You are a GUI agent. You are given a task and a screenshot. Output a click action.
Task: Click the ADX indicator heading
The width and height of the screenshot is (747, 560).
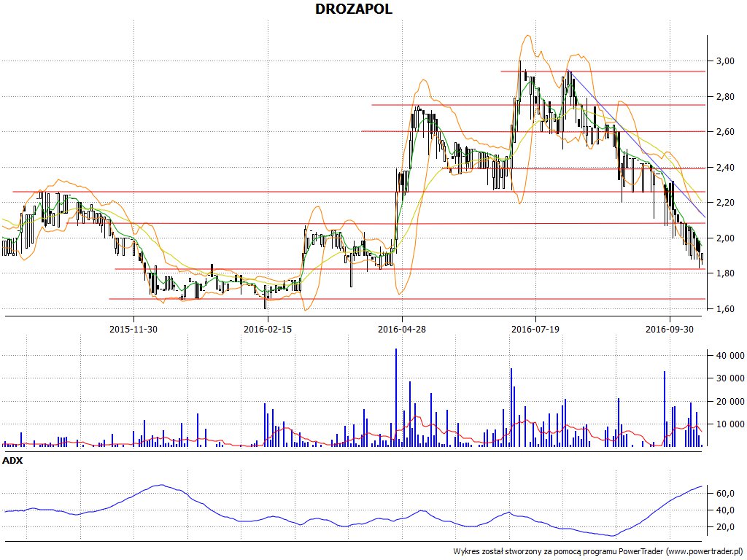coord(12,461)
